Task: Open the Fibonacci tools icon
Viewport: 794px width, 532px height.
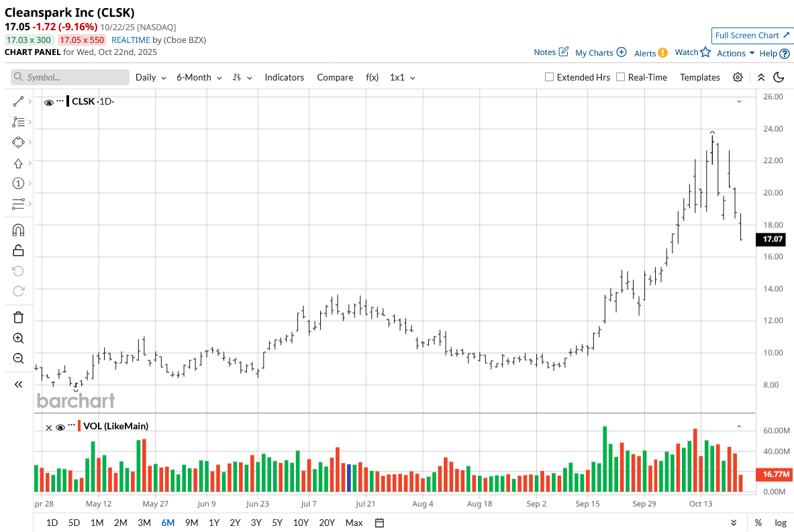Action: click(18, 122)
